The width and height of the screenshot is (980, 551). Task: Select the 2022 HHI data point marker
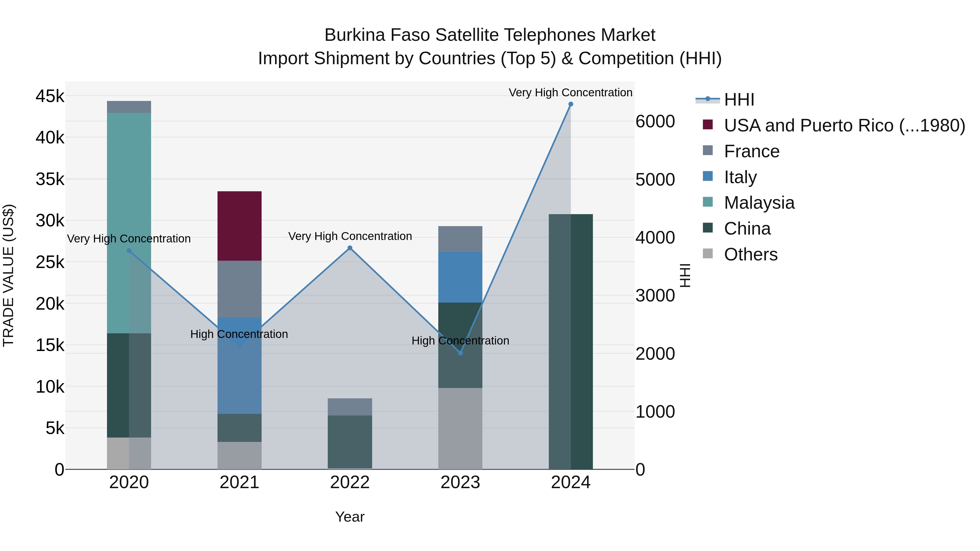350,248
